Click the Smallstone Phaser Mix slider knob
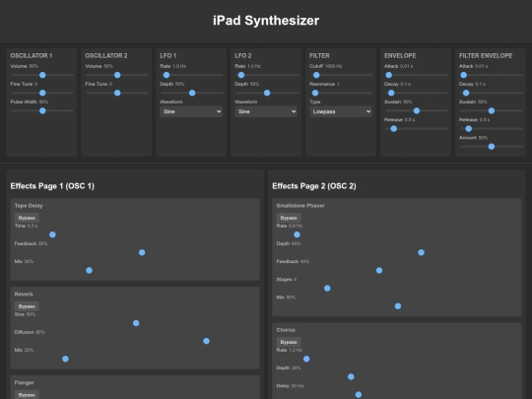Screen dimensions: 532x399 coord(398,306)
